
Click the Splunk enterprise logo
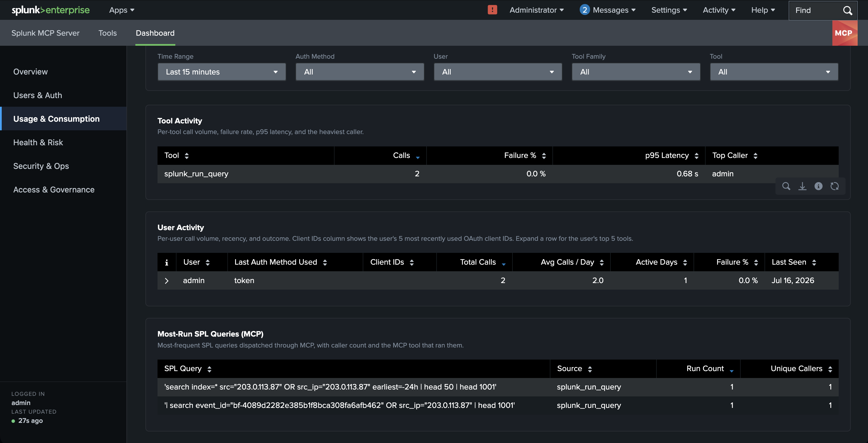click(x=51, y=10)
